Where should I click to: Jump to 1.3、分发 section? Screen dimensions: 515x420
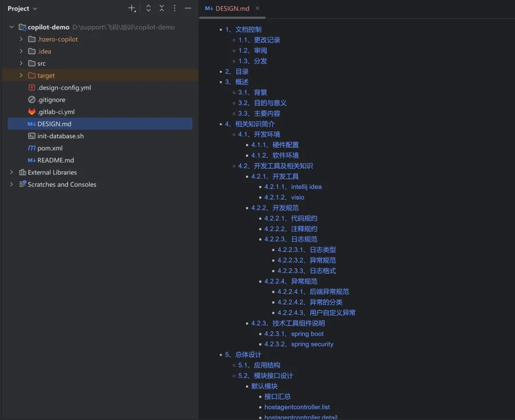[x=253, y=61]
